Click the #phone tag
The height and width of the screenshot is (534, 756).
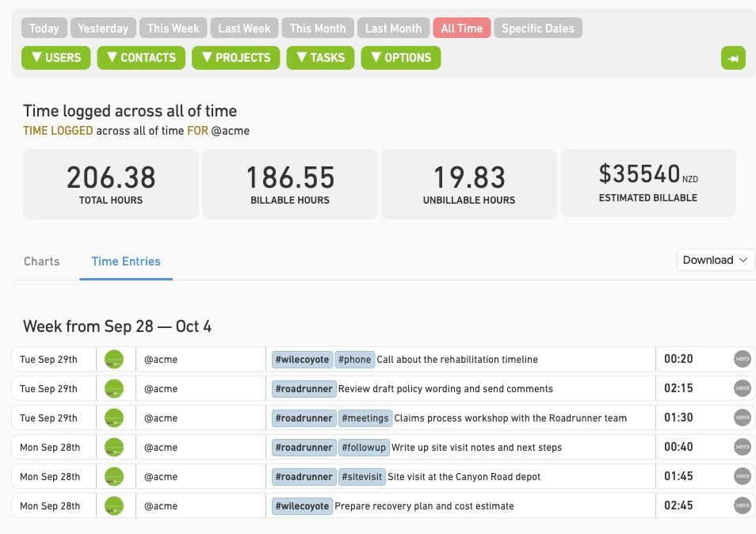tap(355, 360)
